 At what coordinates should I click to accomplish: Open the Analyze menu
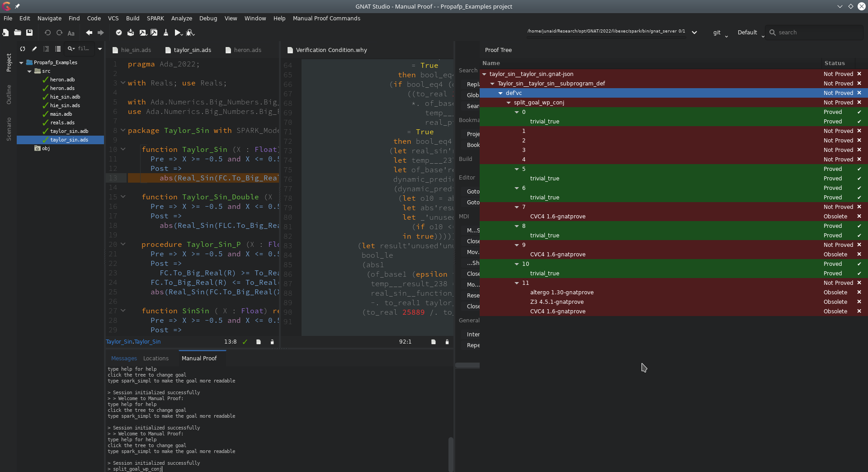[182, 19]
